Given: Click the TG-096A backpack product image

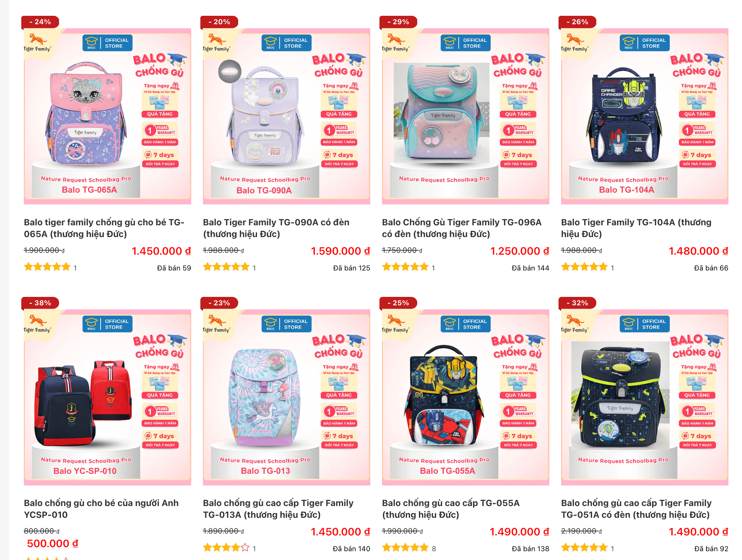Looking at the screenshot, I should pos(466,116).
